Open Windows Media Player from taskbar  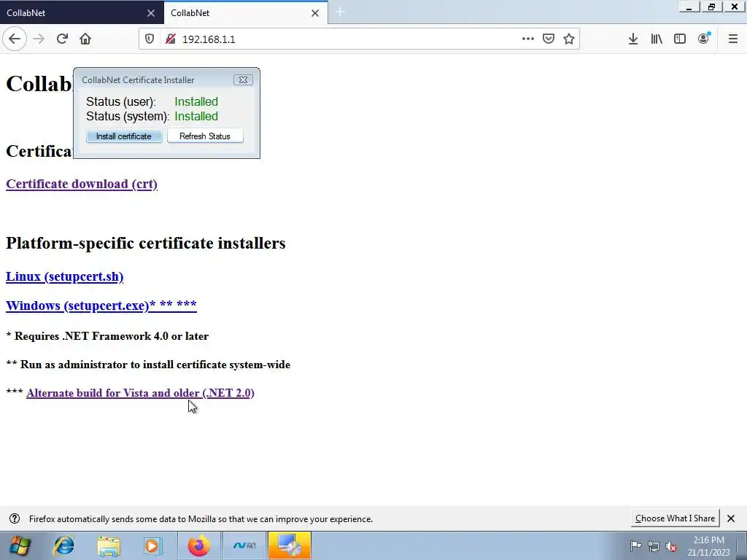pos(153,545)
